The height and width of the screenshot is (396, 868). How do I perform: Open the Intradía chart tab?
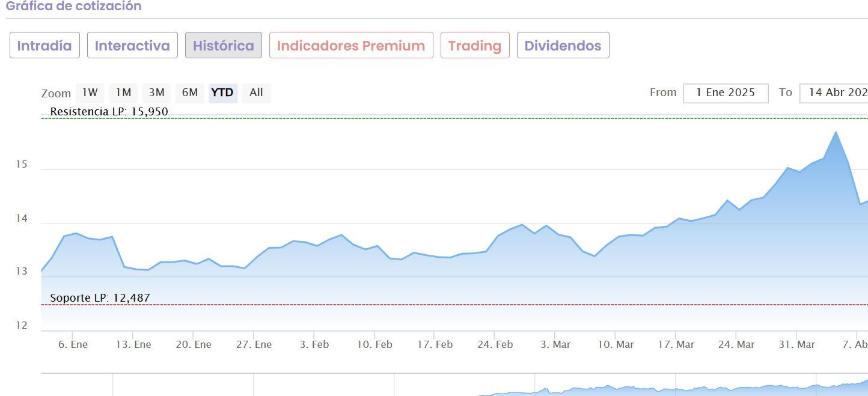tap(44, 46)
